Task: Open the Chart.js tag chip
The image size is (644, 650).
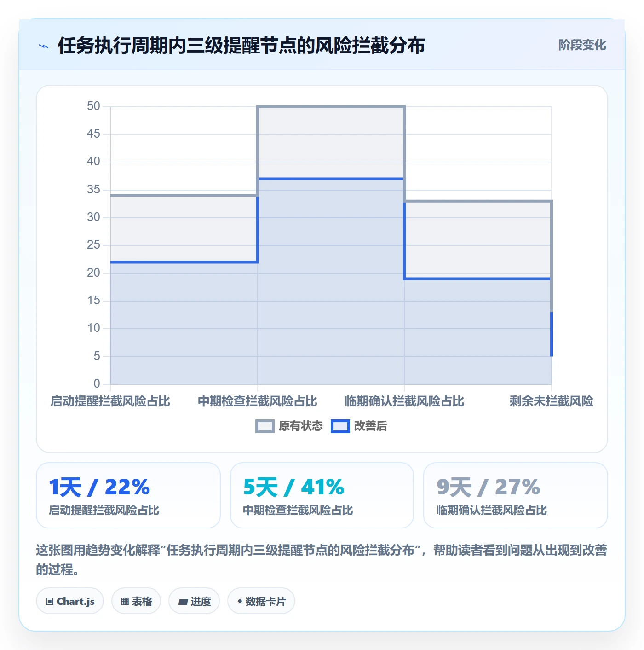Action: pyautogui.click(x=70, y=601)
